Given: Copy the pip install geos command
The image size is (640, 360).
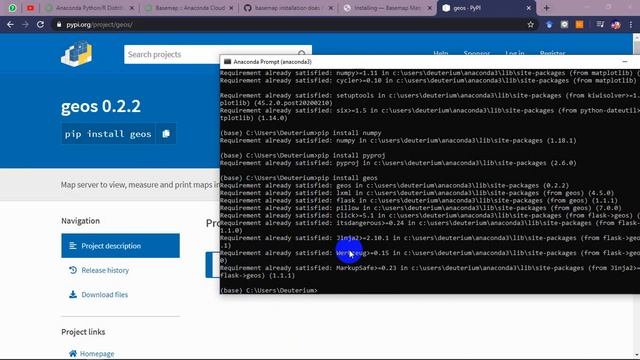Looking at the screenshot, I should [166, 134].
